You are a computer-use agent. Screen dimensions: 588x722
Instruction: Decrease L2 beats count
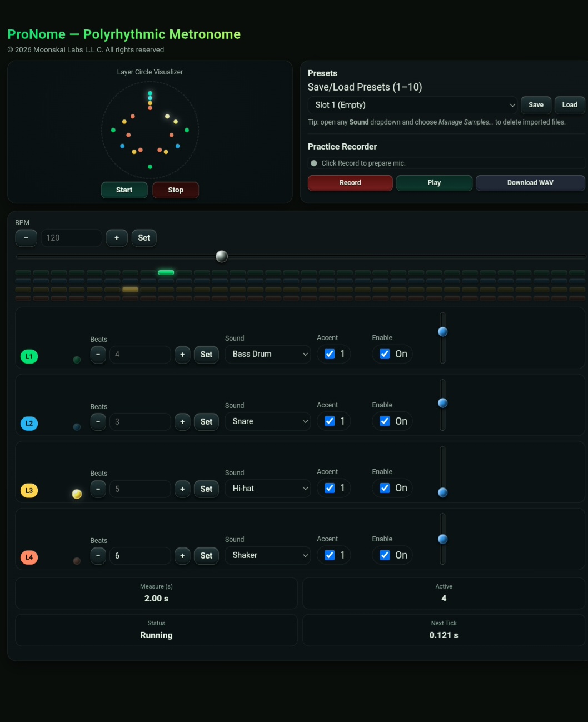point(98,422)
